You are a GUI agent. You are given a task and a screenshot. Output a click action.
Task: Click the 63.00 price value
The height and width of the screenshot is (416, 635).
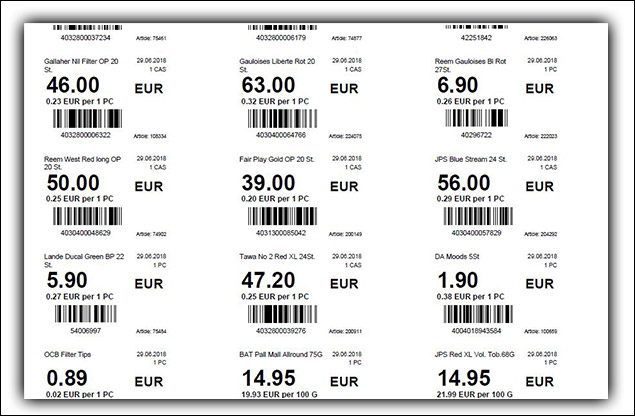click(x=276, y=87)
